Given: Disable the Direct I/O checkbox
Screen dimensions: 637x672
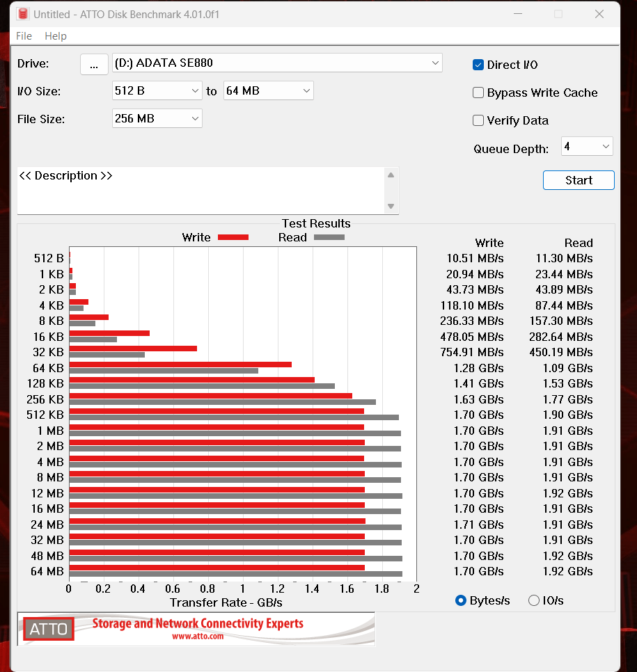Looking at the screenshot, I should (x=478, y=65).
